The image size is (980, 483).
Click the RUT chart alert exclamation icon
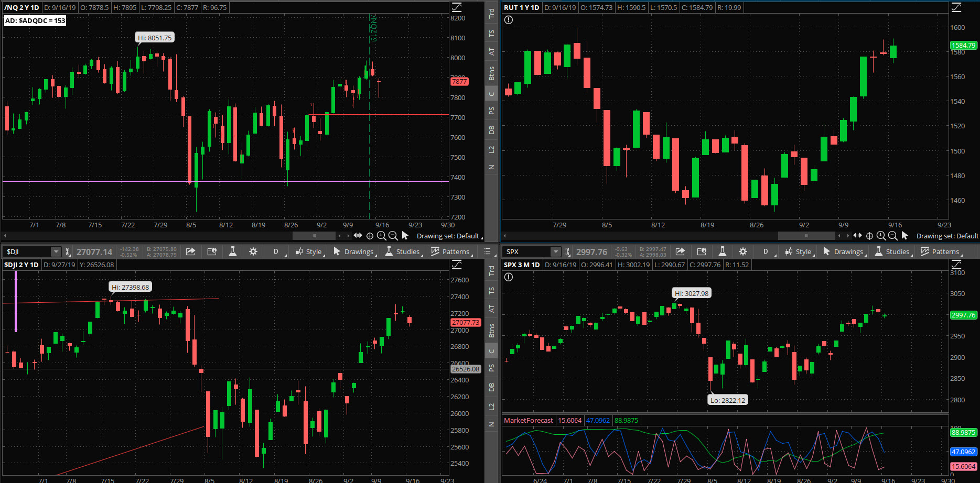pyautogui.click(x=509, y=20)
